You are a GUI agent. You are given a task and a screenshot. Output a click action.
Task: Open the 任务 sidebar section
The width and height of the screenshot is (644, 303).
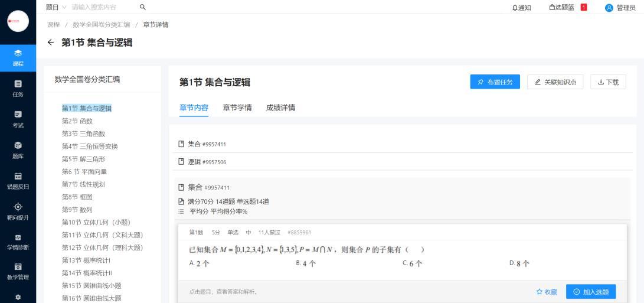18,89
